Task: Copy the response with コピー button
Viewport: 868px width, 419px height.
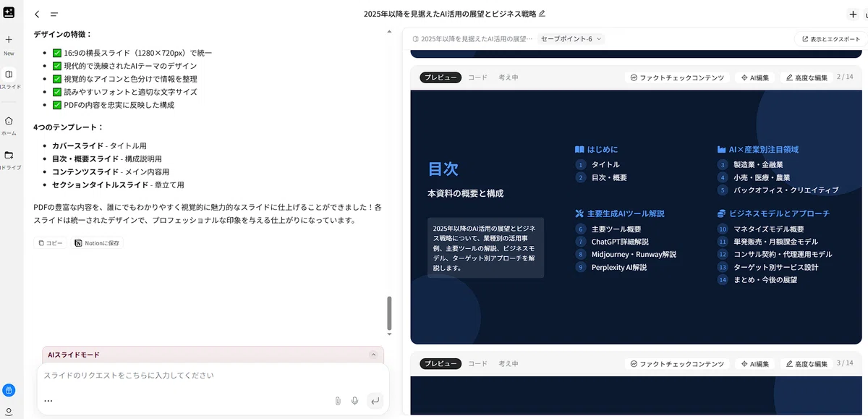Action: pos(51,243)
